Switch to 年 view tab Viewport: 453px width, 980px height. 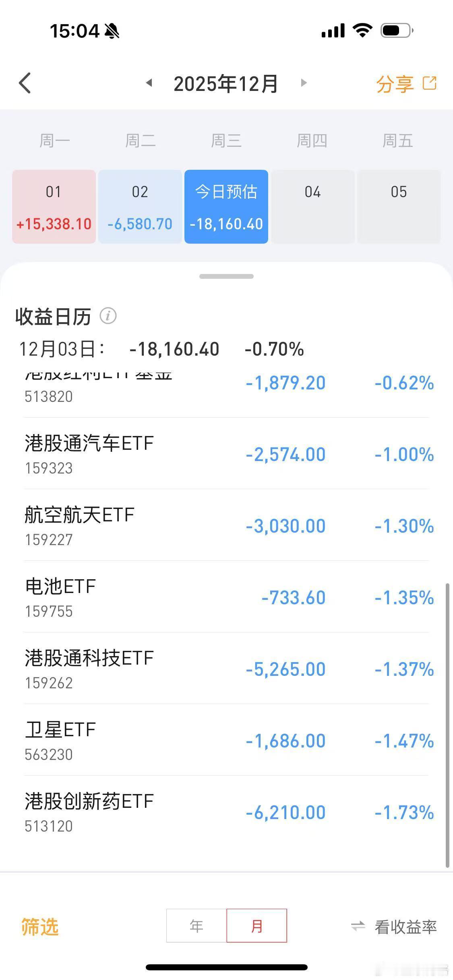pyautogui.click(x=197, y=926)
